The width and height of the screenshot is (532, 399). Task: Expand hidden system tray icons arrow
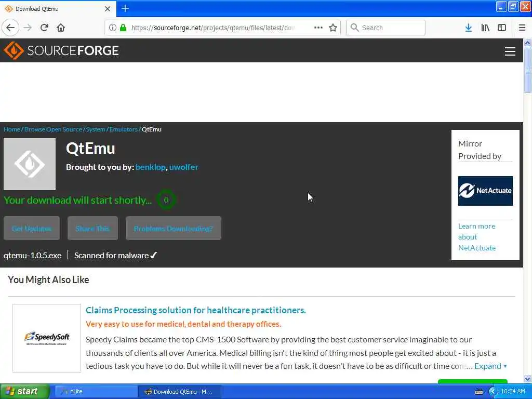tap(493, 392)
